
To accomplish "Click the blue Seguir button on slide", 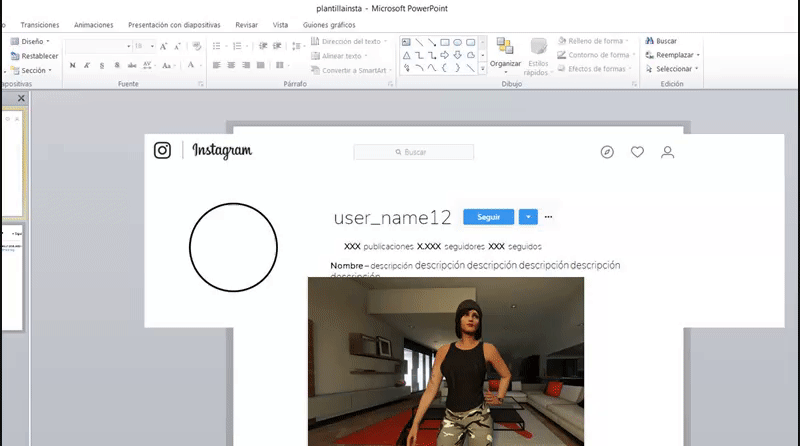I will pos(489,217).
